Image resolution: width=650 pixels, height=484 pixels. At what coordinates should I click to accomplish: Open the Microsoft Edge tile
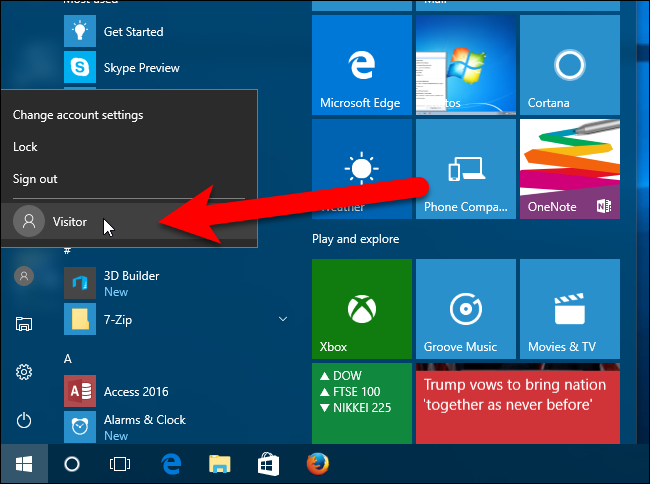click(362, 65)
